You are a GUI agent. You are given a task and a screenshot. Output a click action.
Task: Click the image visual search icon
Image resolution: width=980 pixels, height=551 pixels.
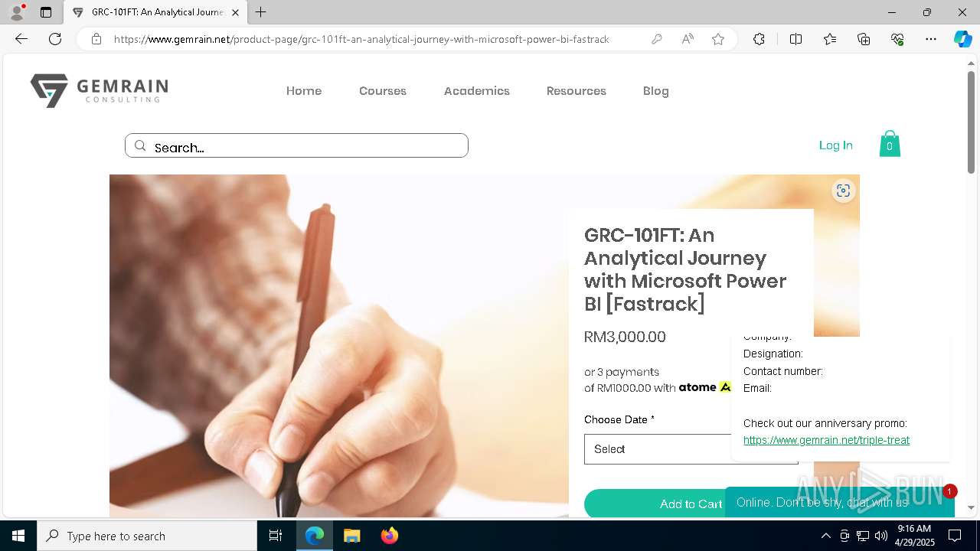tap(843, 191)
